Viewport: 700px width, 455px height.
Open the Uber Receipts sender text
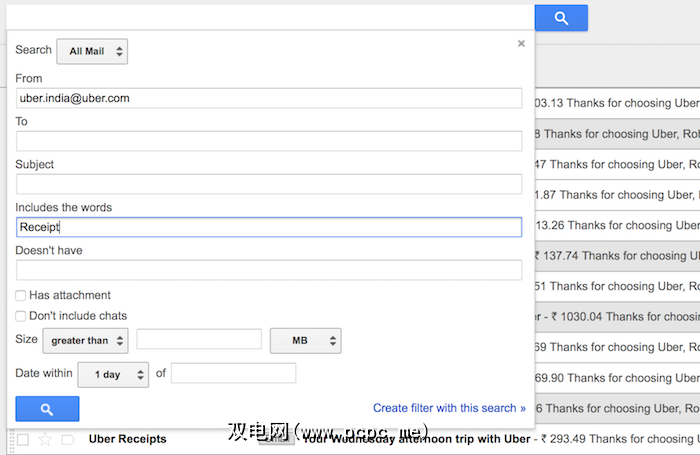pos(127,439)
